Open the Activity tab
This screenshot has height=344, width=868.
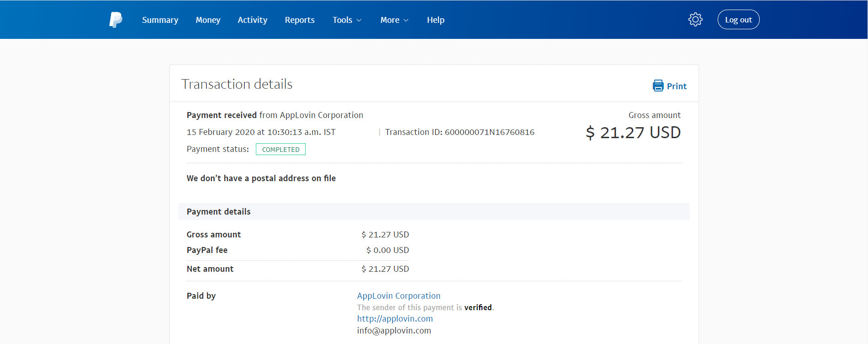pyautogui.click(x=252, y=20)
